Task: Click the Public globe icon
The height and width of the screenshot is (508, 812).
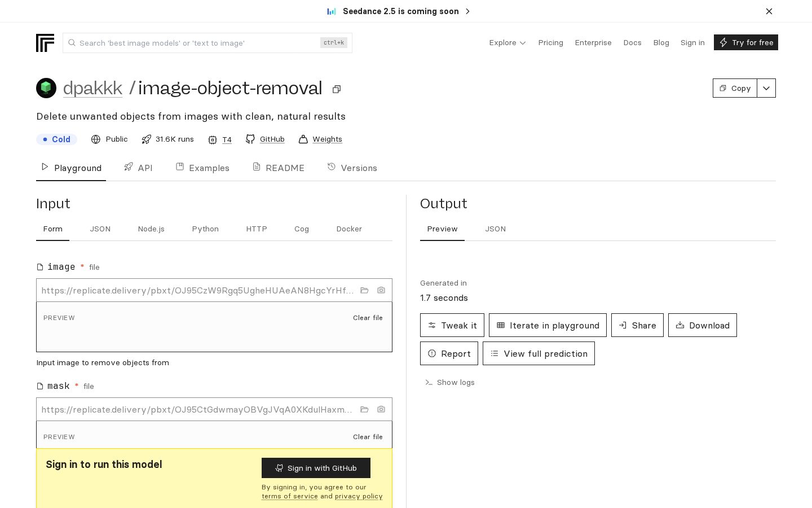Action: [x=96, y=139]
